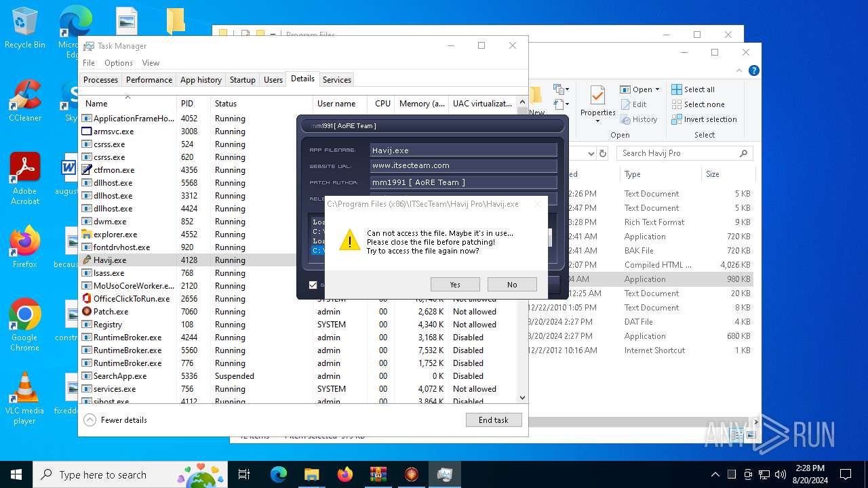Sort Explorer files by the Type column
Image resolution: width=868 pixels, height=488 pixels.
[660, 174]
